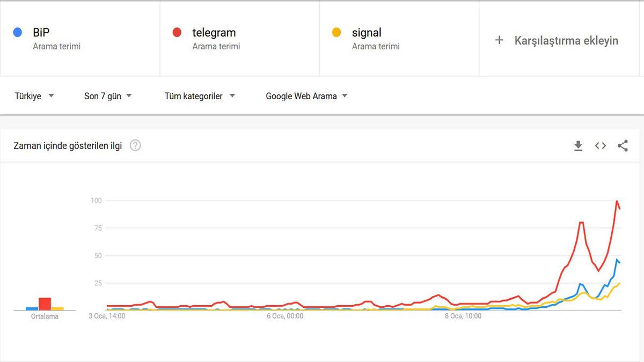Click the telegram peak at 100

(617, 201)
